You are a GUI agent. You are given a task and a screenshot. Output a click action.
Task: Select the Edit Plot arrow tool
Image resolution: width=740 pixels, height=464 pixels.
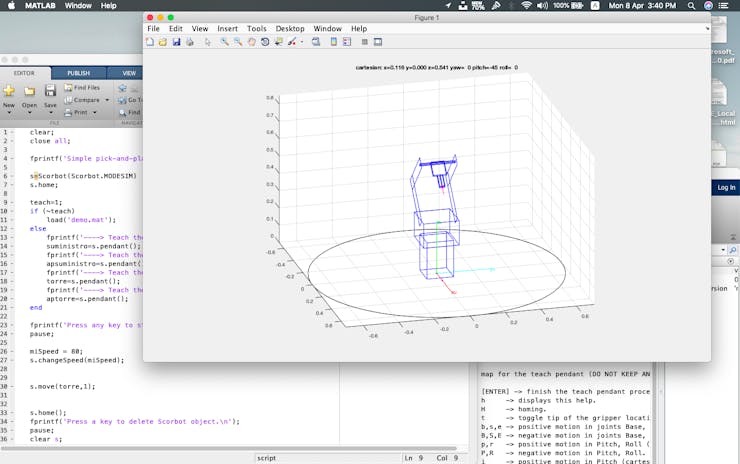[x=208, y=42]
